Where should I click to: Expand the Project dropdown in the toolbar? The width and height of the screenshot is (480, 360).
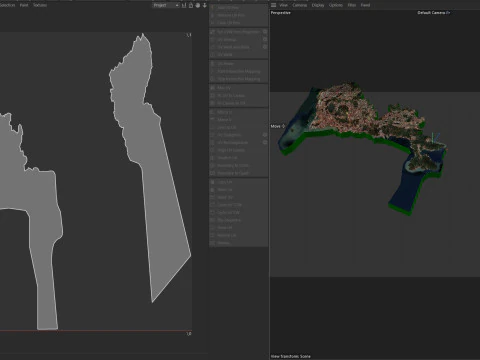click(x=166, y=5)
